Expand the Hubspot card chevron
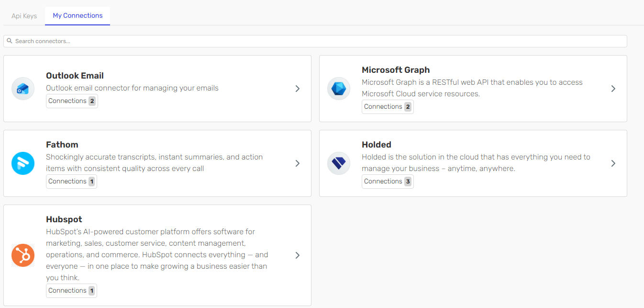The height and width of the screenshot is (308, 644). coord(298,255)
